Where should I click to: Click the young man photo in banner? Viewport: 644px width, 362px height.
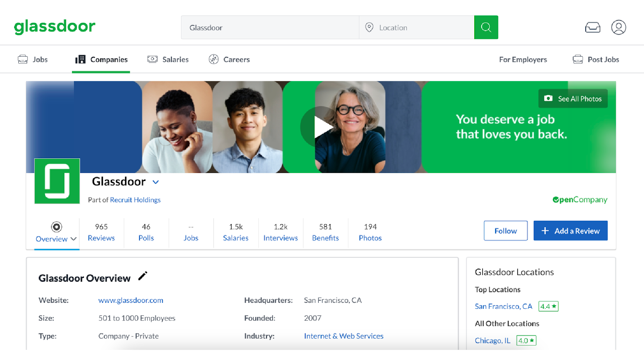point(248,127)
